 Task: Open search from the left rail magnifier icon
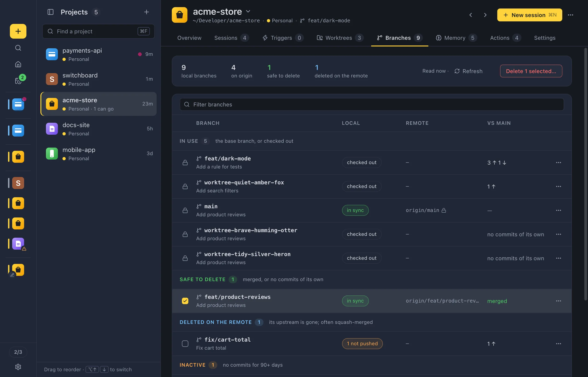tap(18, 48)
